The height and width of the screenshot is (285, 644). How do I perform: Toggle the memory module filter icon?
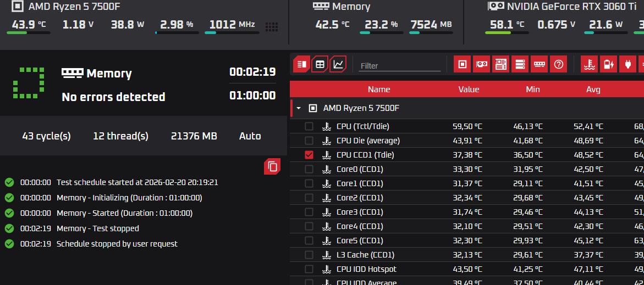(540, 64)
